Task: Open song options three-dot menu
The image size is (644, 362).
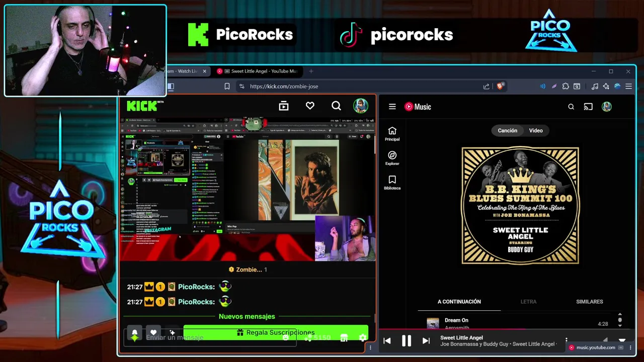Action: [566, 340]
